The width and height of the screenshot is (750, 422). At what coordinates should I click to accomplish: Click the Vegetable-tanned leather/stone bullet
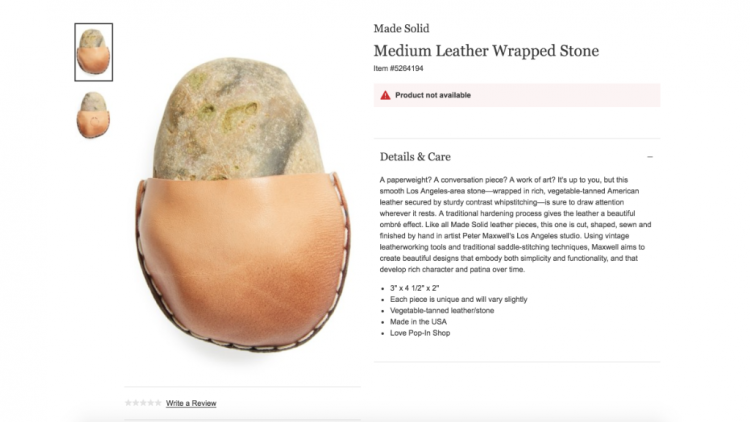(442, 311)
